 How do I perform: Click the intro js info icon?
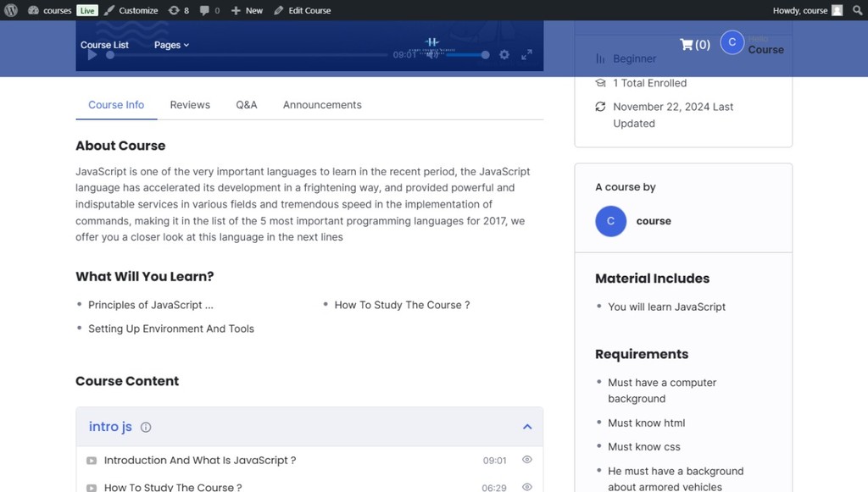point(146,427)
